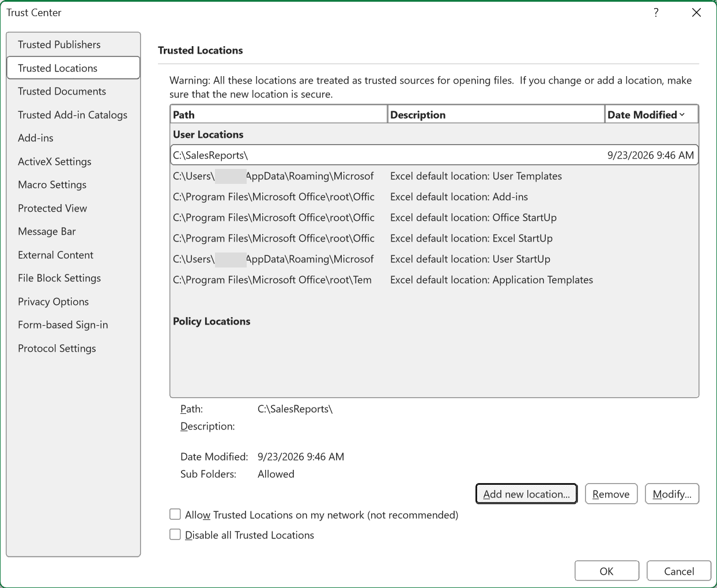This screenshot has width=717, height=588.
Task: Select the Protected View section
Action: point(73,208)
